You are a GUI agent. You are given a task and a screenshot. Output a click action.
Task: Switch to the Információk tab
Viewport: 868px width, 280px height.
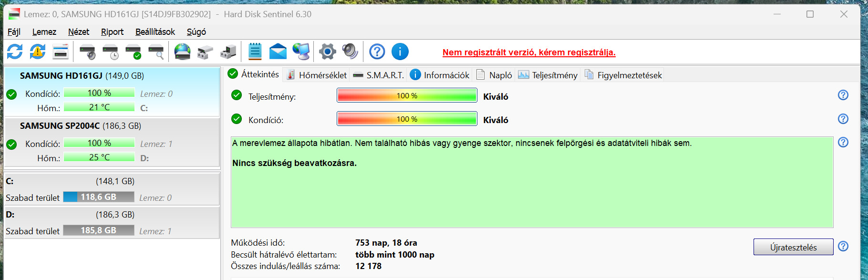440,75
